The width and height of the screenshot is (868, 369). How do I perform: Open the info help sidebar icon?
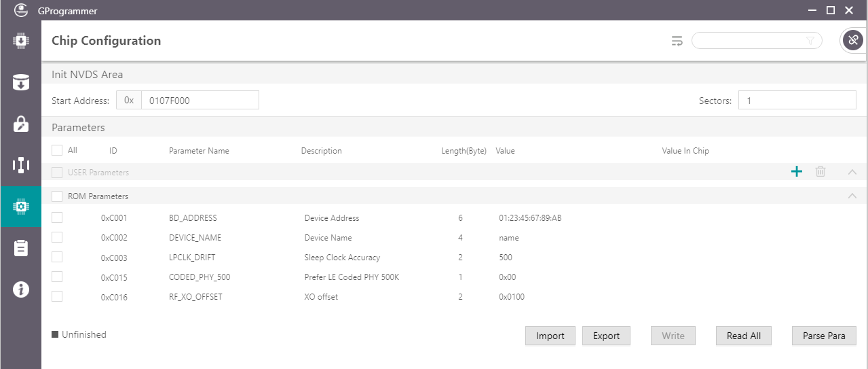point(20,289)
